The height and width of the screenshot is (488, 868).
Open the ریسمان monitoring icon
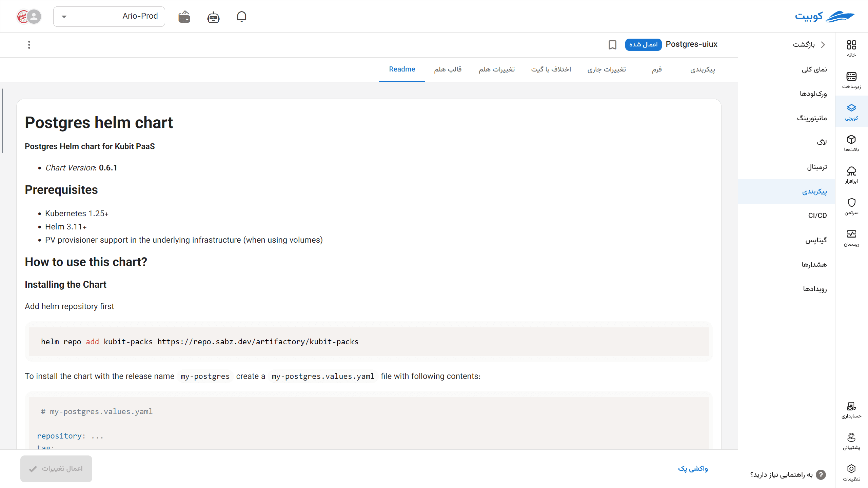coord(851,238)
